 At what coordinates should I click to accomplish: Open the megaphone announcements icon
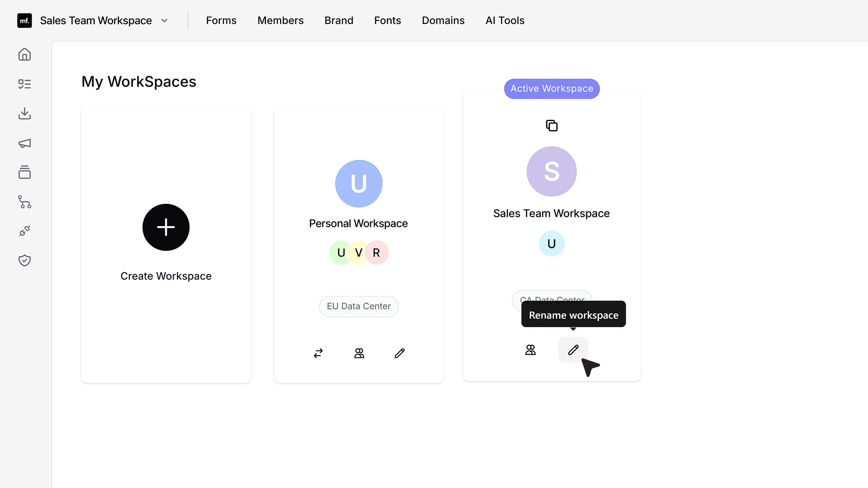pos(24,143)
